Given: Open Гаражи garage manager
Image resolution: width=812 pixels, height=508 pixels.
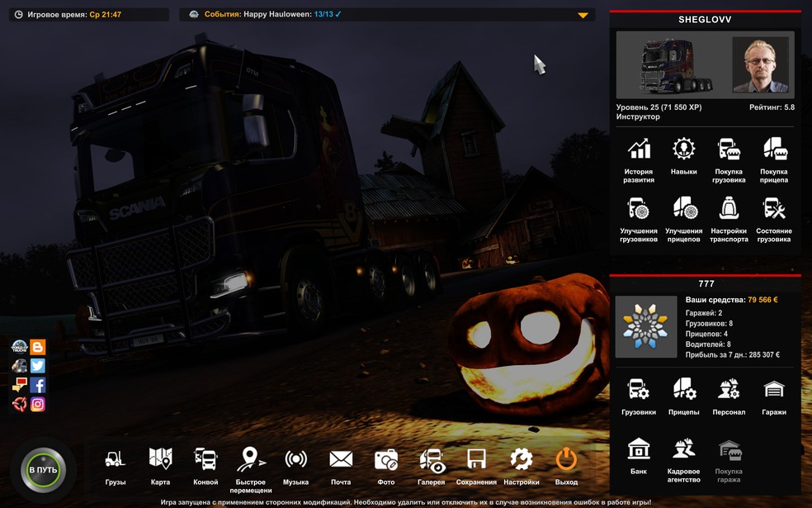Looking at the screenshot, I should [x=774, y=389].
